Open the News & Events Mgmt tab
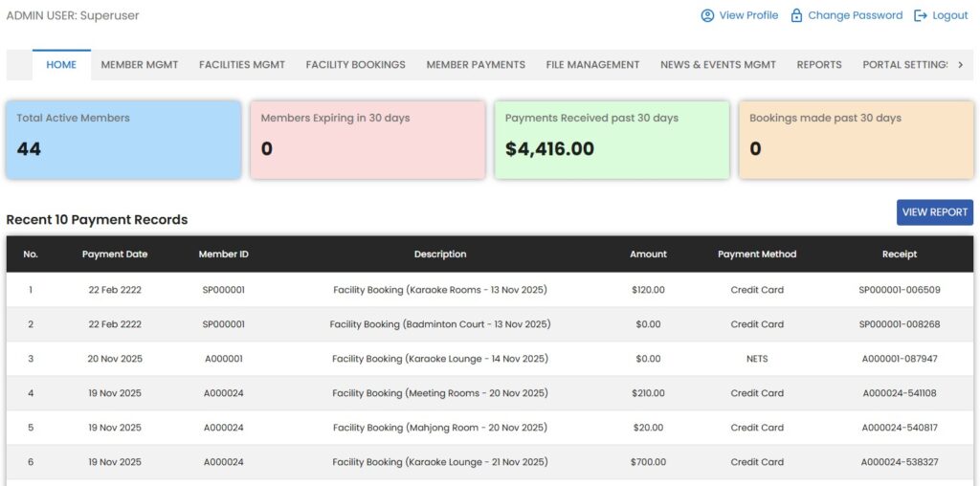The image size is (980, 486). point(718,65)
